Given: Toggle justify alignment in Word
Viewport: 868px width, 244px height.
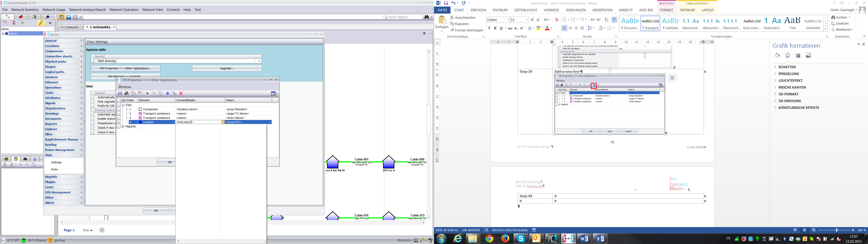Looking at the screenshot, I should pos(582,28).
